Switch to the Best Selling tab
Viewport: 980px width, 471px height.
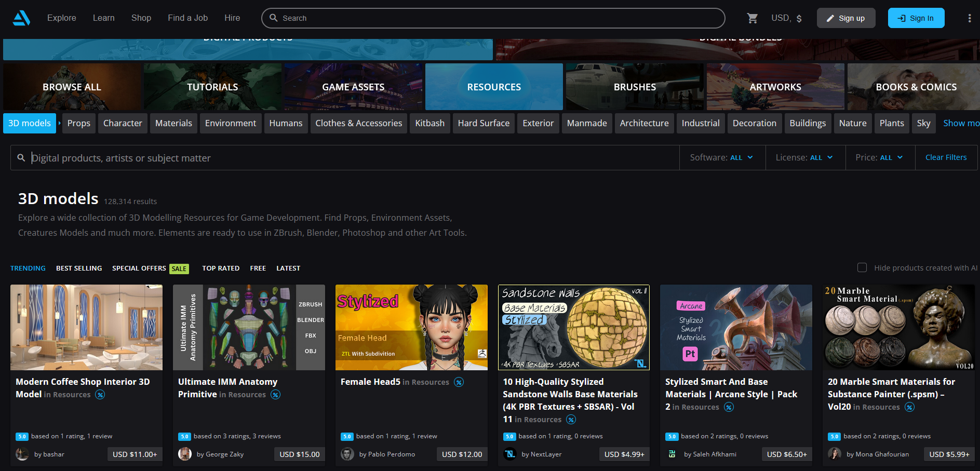click(79, 268)
